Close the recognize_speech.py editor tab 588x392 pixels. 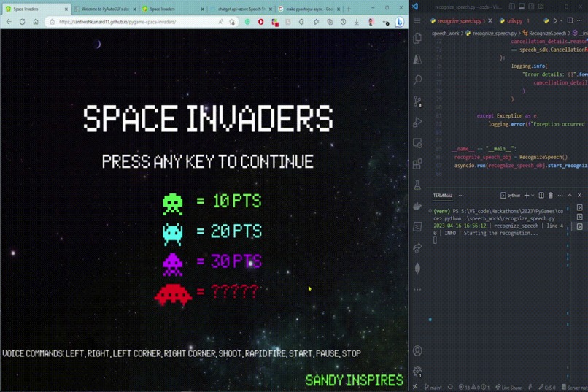(490, 21)
